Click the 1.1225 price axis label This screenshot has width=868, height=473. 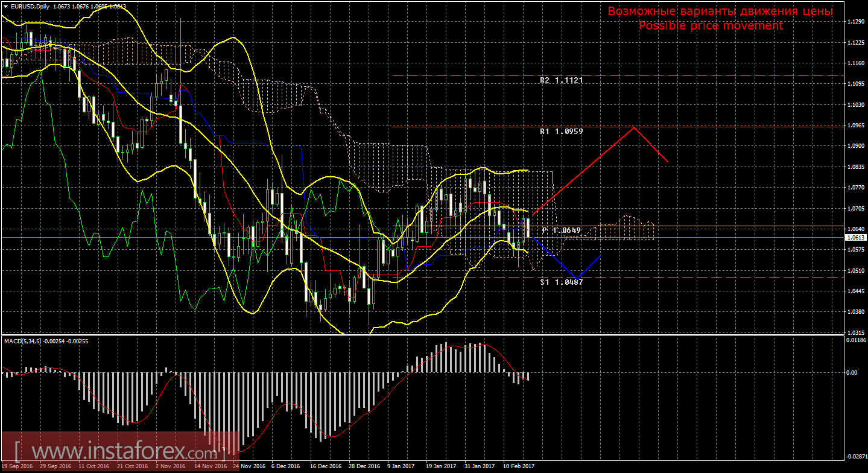[855, 42]
